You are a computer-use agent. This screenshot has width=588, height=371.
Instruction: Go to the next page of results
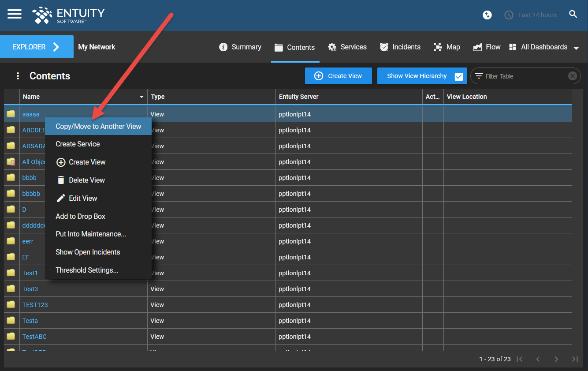pyautogui.click(x=556, y=359)
